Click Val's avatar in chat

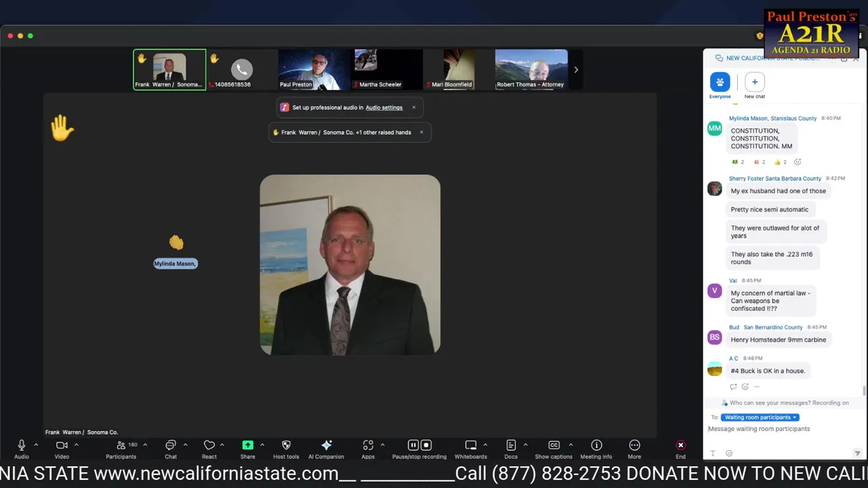pyautogui.click(x=715, y=291)
